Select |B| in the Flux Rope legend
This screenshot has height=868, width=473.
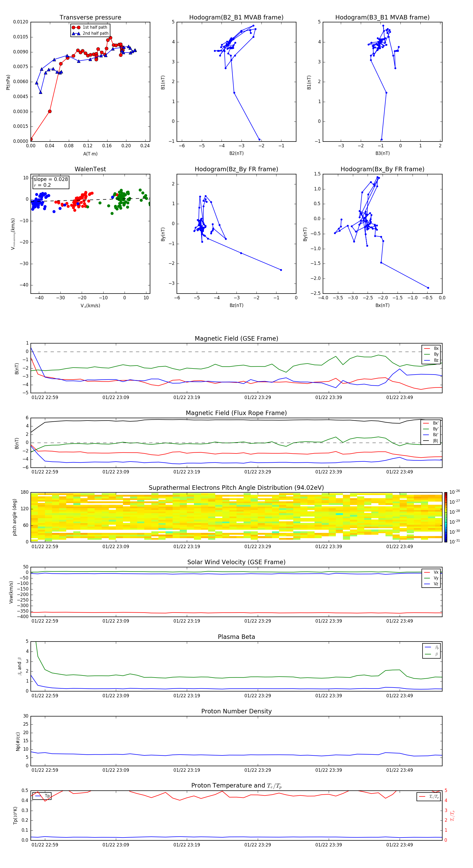click(x=431, y=441)
